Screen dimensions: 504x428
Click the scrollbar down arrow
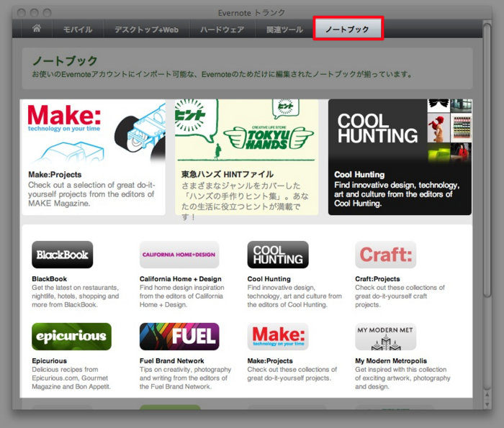[487, 404]
